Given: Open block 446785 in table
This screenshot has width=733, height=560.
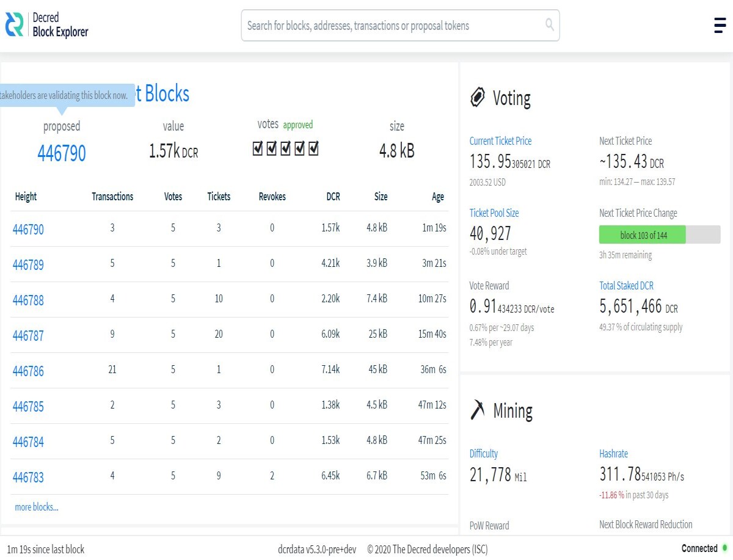Looking at the screenshot, I should pyautogui.click(x=28, y=406).
